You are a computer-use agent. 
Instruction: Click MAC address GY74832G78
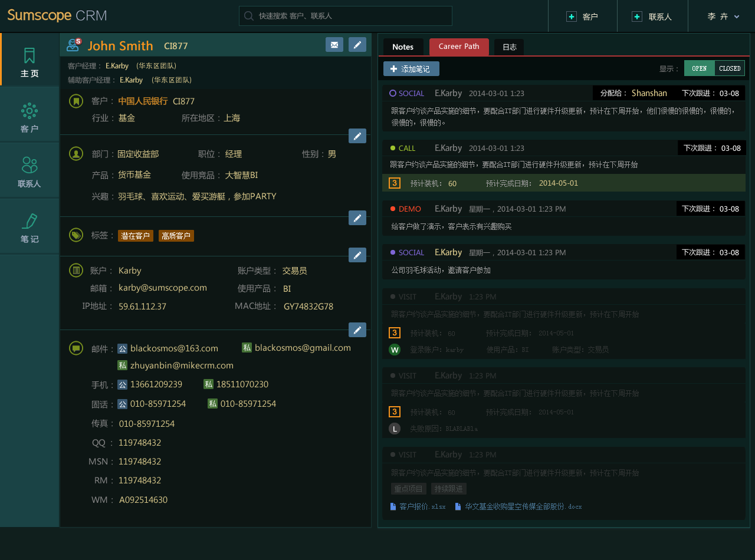308,307
